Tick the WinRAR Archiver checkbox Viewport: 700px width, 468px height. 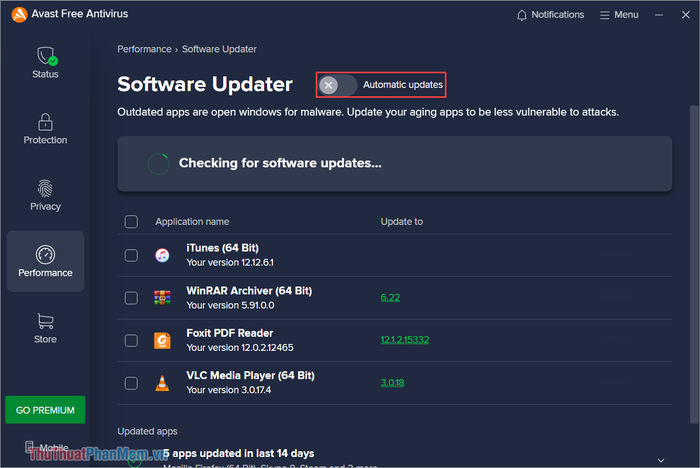(x=131, y=298)
